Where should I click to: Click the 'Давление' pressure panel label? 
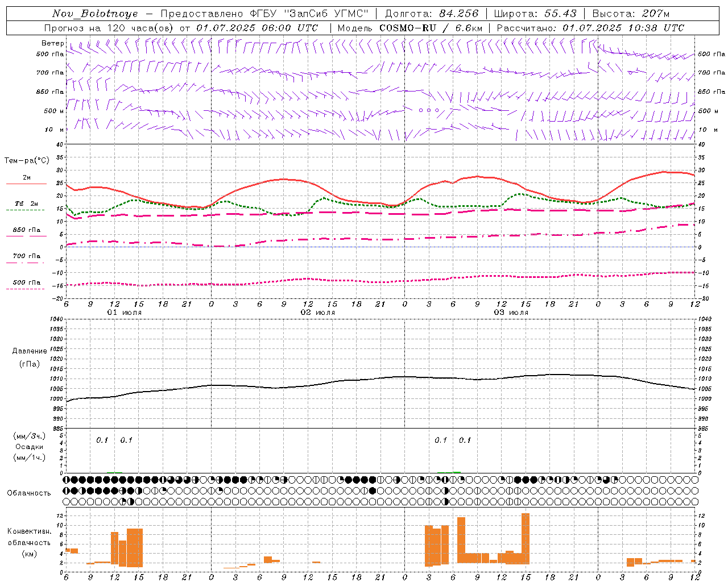tap(30, 351)
